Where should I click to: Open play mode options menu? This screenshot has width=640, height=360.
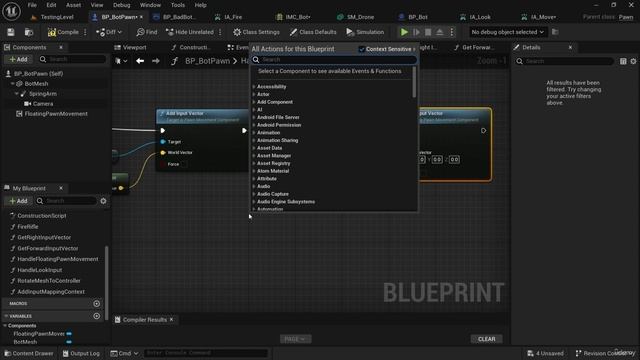[452, 32]
